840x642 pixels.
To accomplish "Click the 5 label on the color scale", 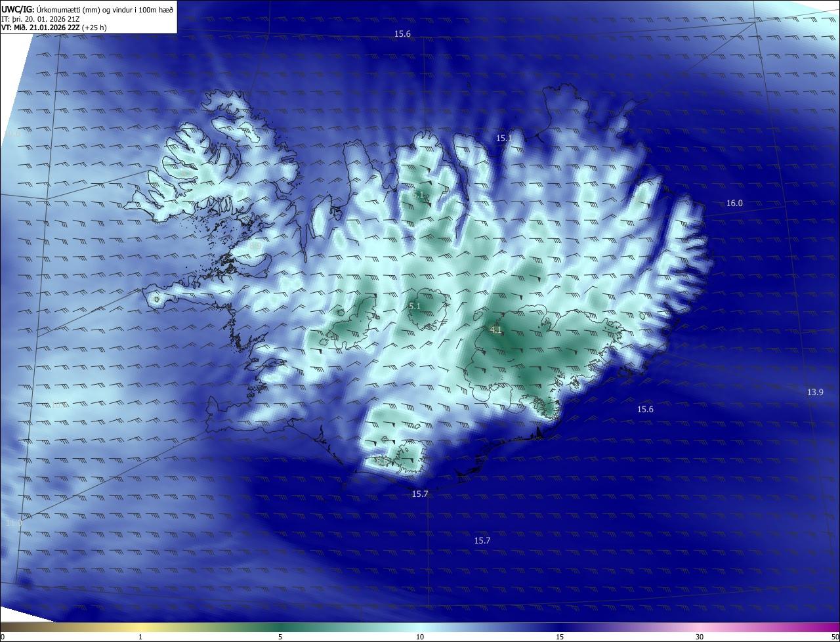I will point(280,637).
